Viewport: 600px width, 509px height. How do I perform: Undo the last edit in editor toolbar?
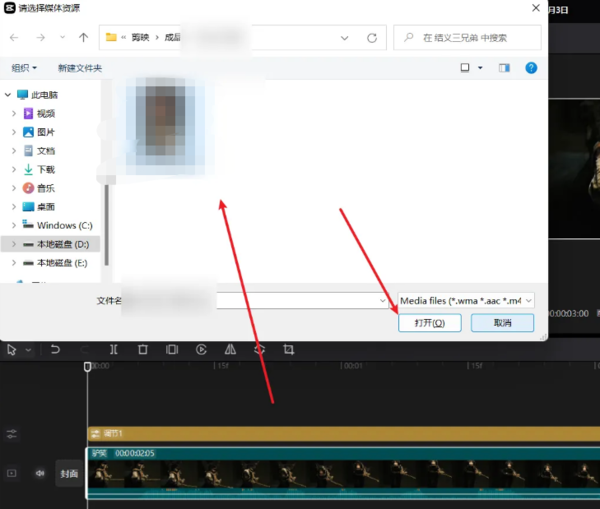55,349
